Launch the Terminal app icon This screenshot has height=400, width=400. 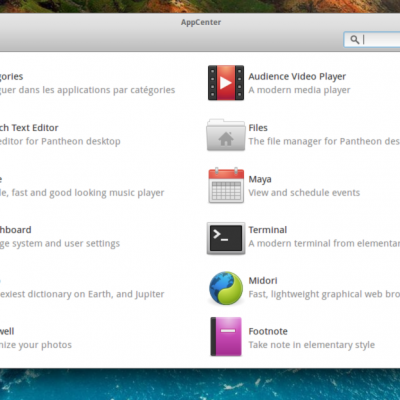tap(226, 238)
